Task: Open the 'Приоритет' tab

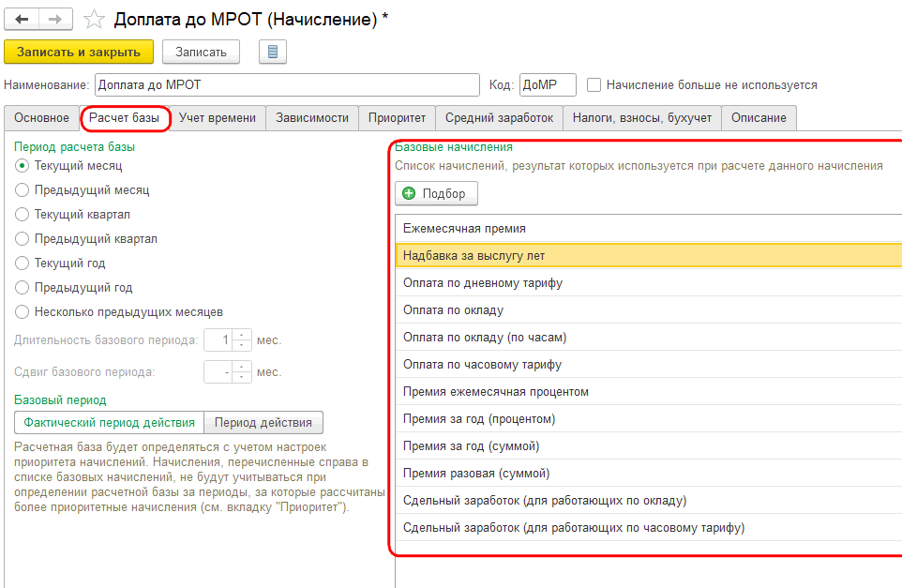Action: coord(397,118)
